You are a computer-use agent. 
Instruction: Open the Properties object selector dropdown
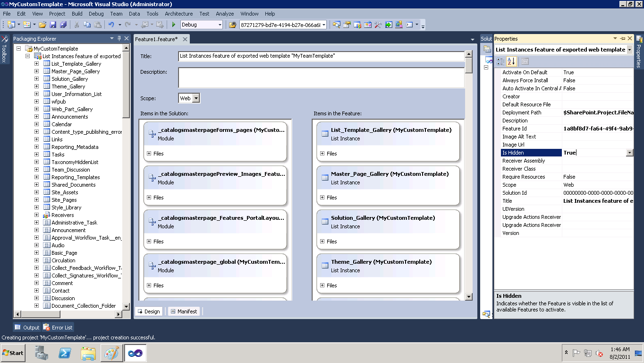tap(629, 50)
